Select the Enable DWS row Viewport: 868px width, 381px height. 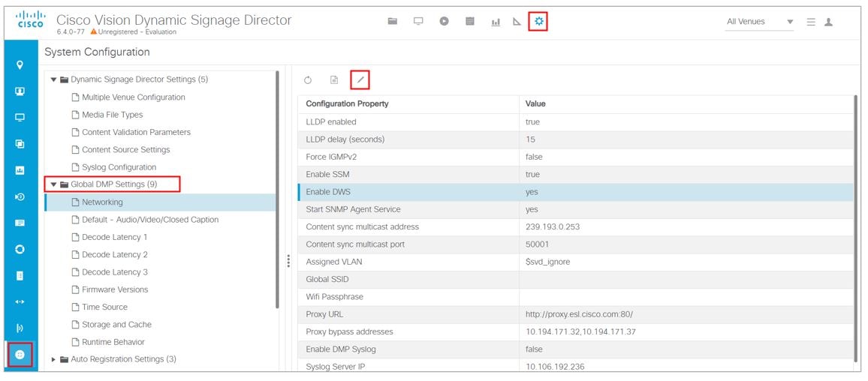pyautogui.click(x=576, y=192)
